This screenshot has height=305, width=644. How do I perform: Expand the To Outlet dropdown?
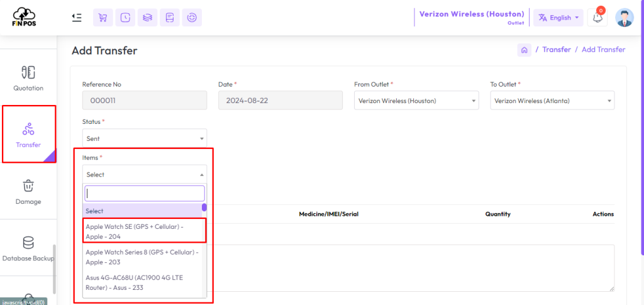pyautogui.click(x=552, y=101)
